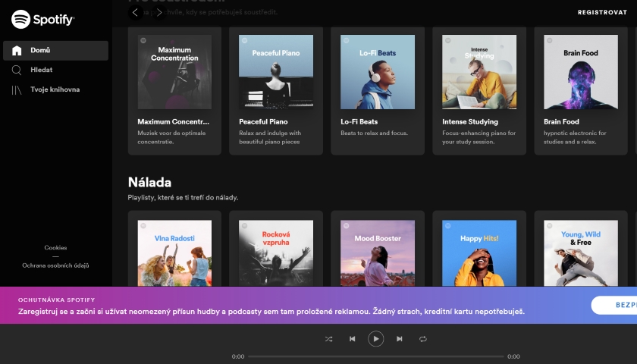Click the Hledat magnifier icon
Image resolution: width=637 pixels, height=364 pixels.
[x=17, y=70]
